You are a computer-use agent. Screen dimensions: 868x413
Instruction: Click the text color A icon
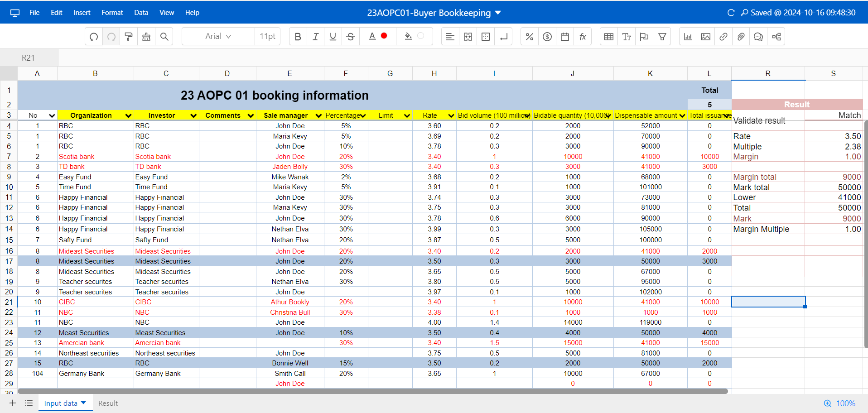point(372,36)
